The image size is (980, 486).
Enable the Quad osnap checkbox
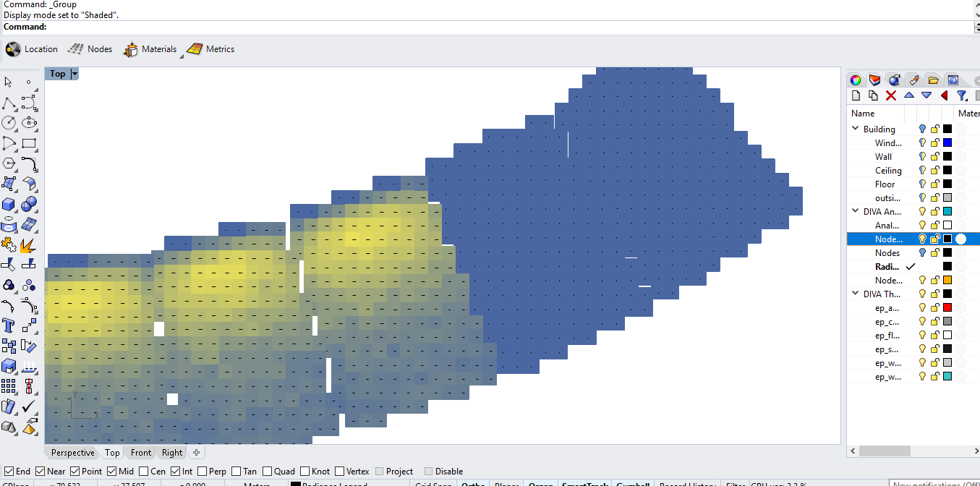click(267, 472)
